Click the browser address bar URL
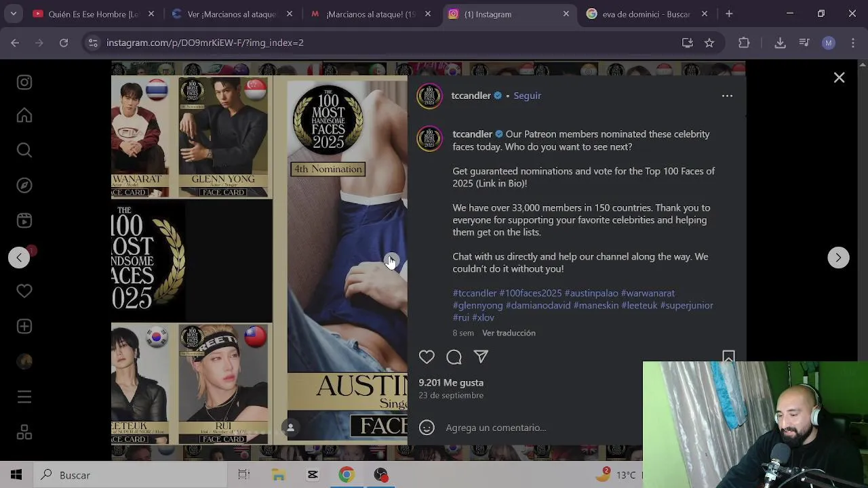This screenshot has width=868, height=488. tap(205, 43)
